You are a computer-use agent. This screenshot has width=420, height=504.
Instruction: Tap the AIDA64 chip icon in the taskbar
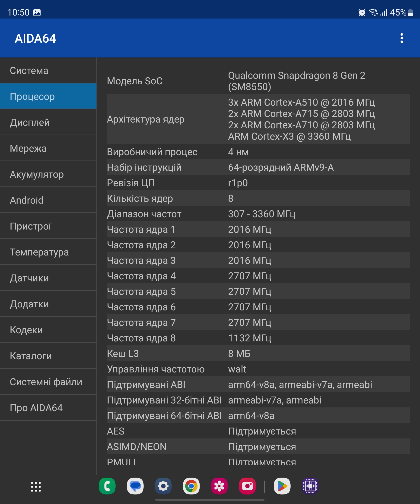point(310,486)
